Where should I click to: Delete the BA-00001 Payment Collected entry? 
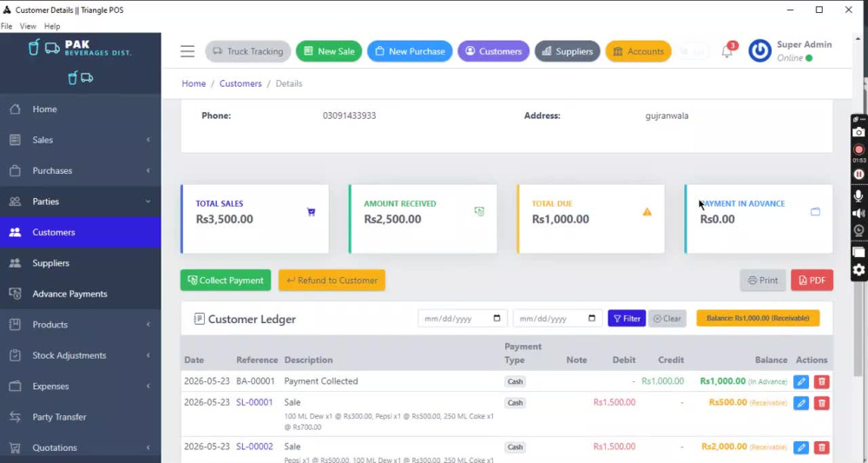[822, 381]
